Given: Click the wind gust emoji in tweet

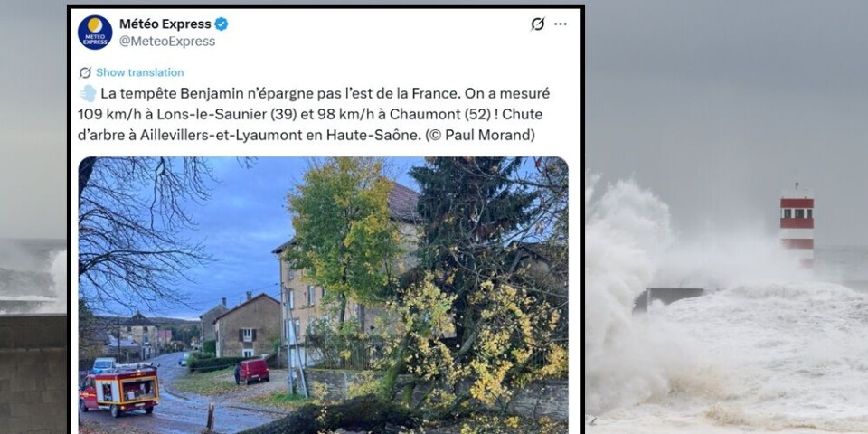Looking at the screenshot, I should pyautogui.click(x=88, y=93).
